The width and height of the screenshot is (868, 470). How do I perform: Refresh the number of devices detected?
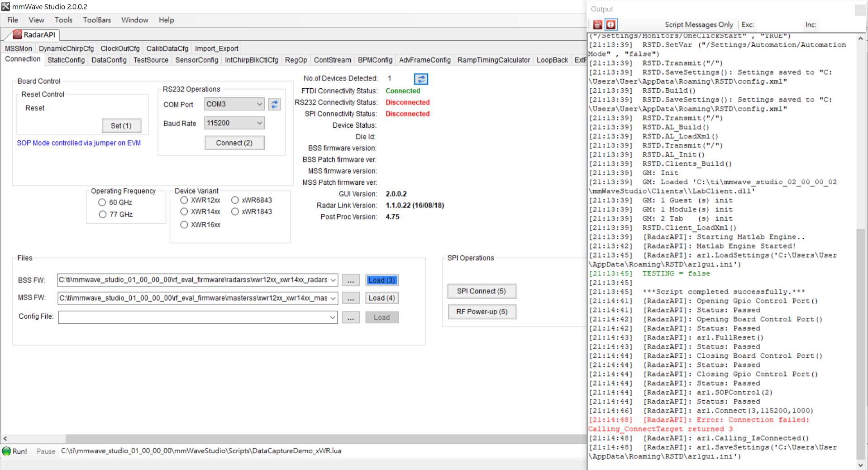pos(421,79)
